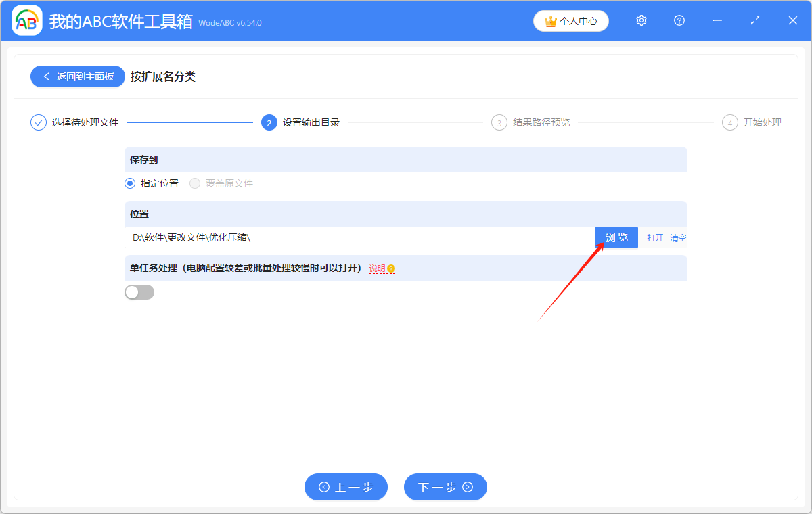Click the numbered circle for step 3
The width and height of the screenshot is (812, 514).
pyautogui.click(x=499, y=122)
